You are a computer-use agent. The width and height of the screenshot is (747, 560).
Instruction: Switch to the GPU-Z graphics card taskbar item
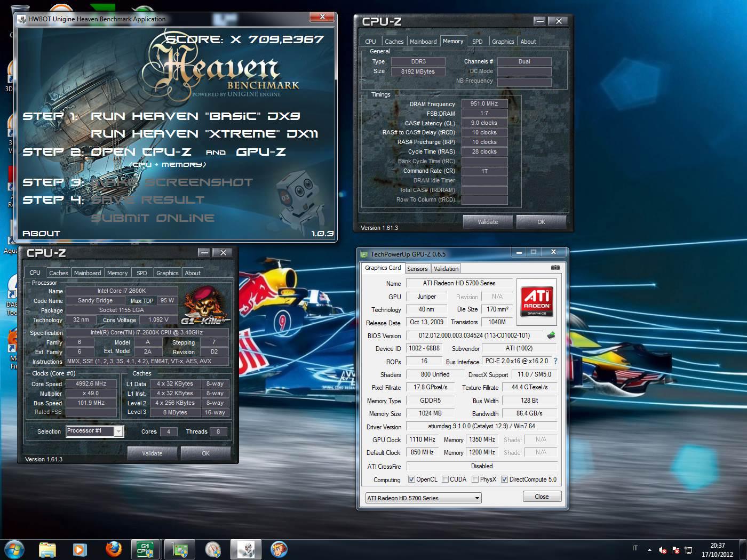click(179, 549)
